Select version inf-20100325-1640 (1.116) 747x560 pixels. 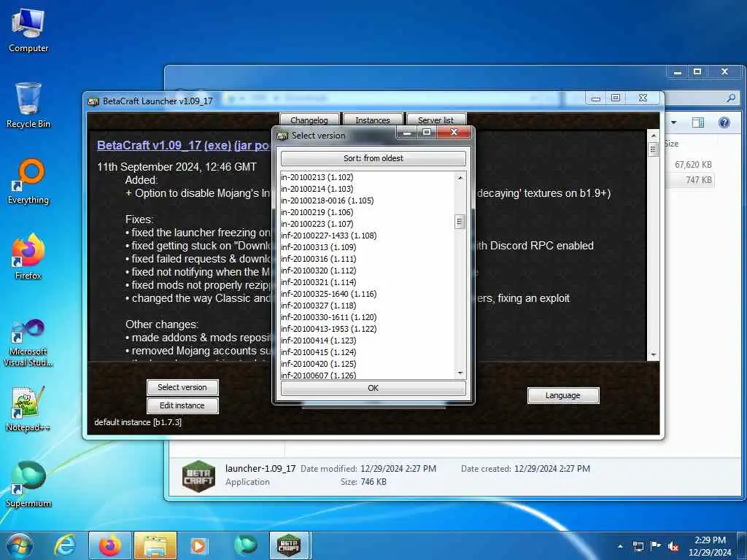tap(367, 294)
